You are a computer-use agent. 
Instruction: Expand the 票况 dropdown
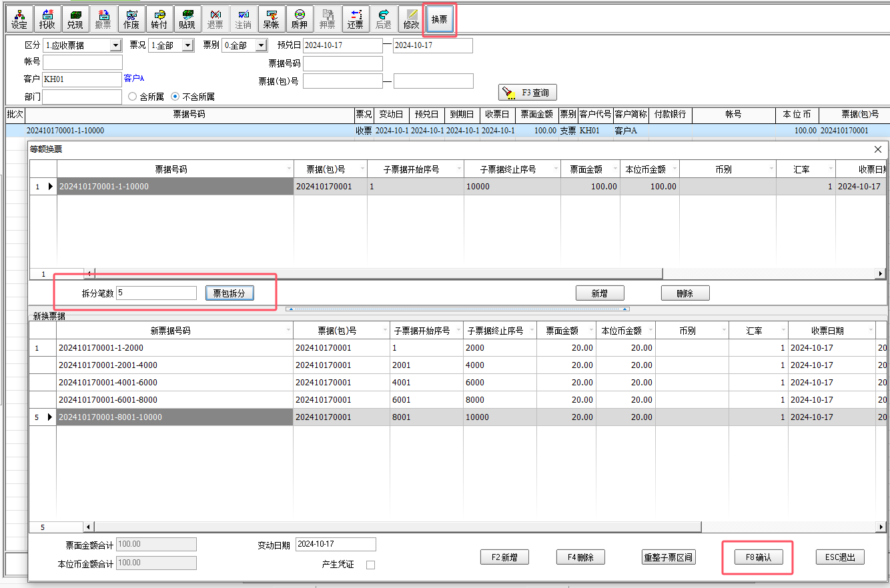(187, 45)
